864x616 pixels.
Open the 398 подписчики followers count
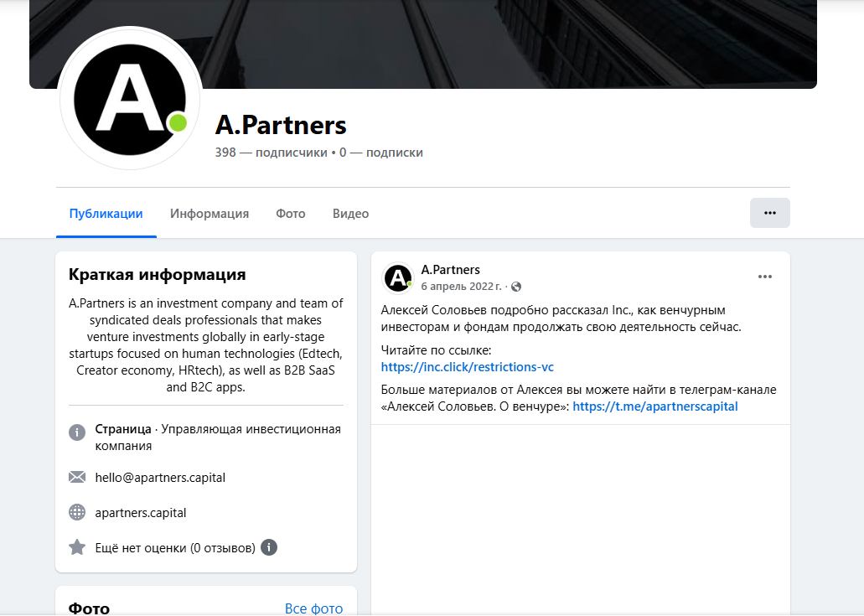tap(272, 153)
